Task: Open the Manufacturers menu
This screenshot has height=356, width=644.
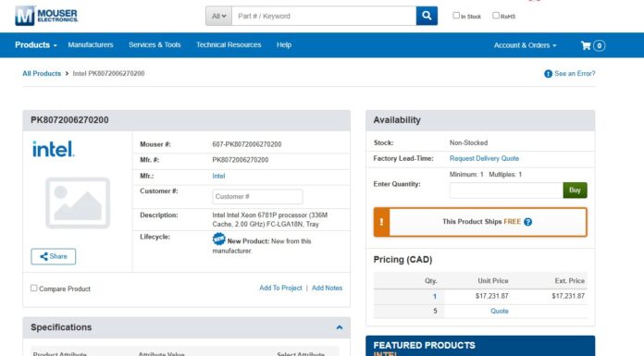Action: 91,44
